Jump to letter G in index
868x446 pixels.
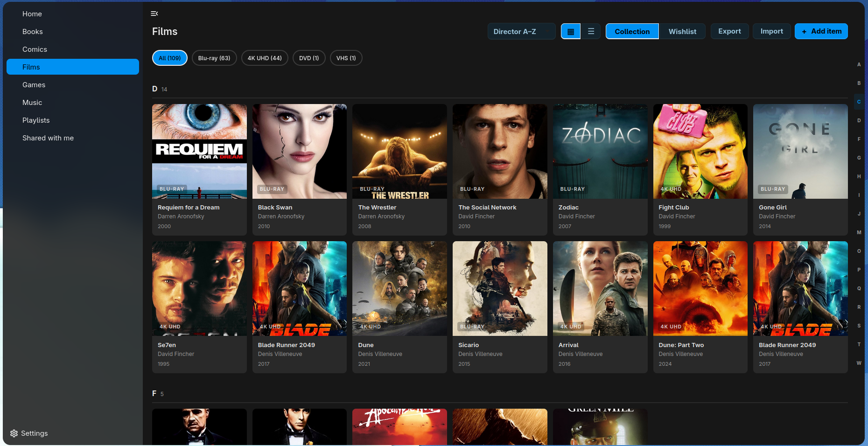859,158
